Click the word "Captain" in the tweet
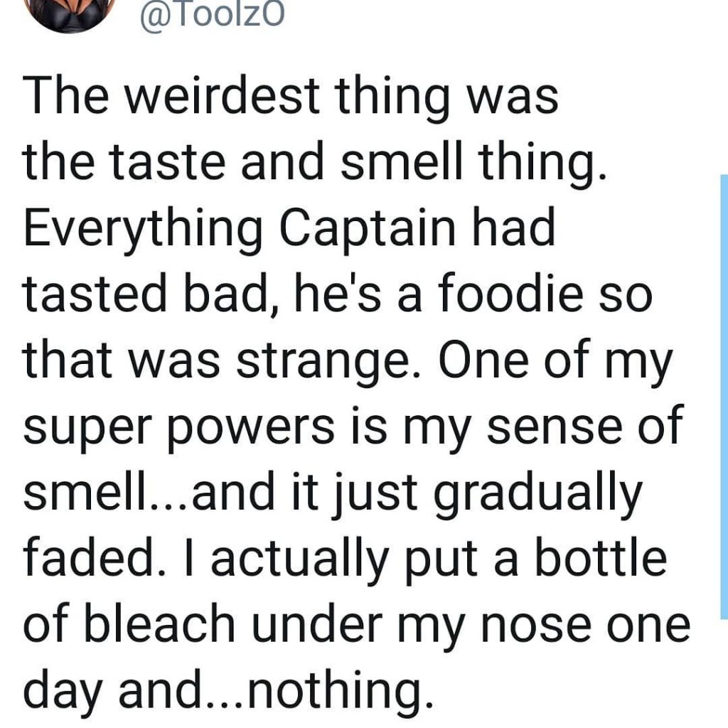This screenshot has width=728, height=728. pyautogui.click(x=368, y=231)
